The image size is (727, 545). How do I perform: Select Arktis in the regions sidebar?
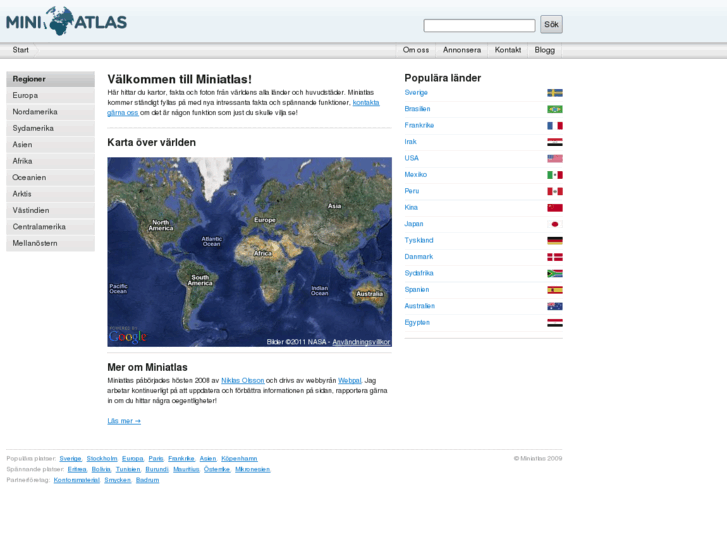(x=51, y=194)
